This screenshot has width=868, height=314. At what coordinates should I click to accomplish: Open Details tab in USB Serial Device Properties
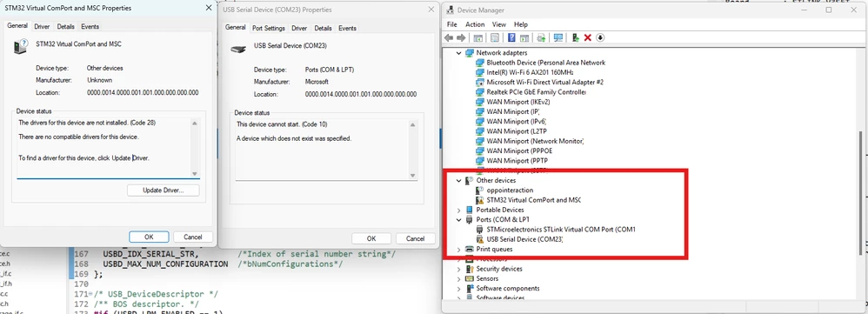point(323,28)
